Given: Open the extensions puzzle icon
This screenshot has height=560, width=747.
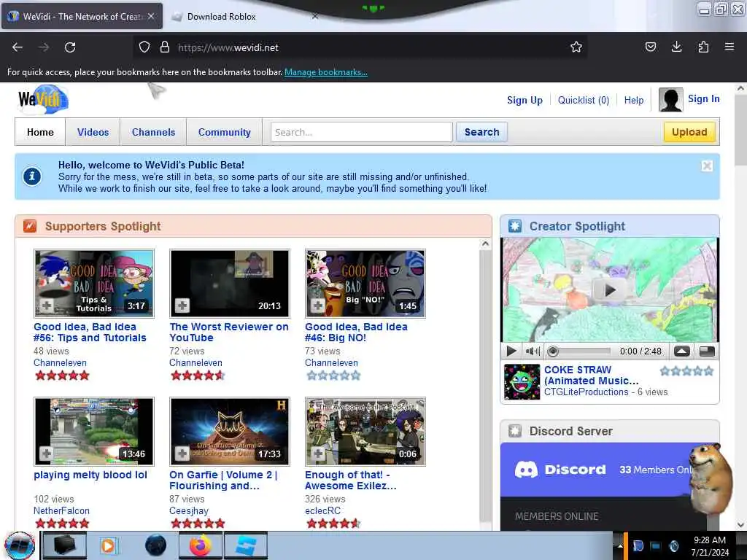Looking at the screenshot, I should [x=703, y=47].
